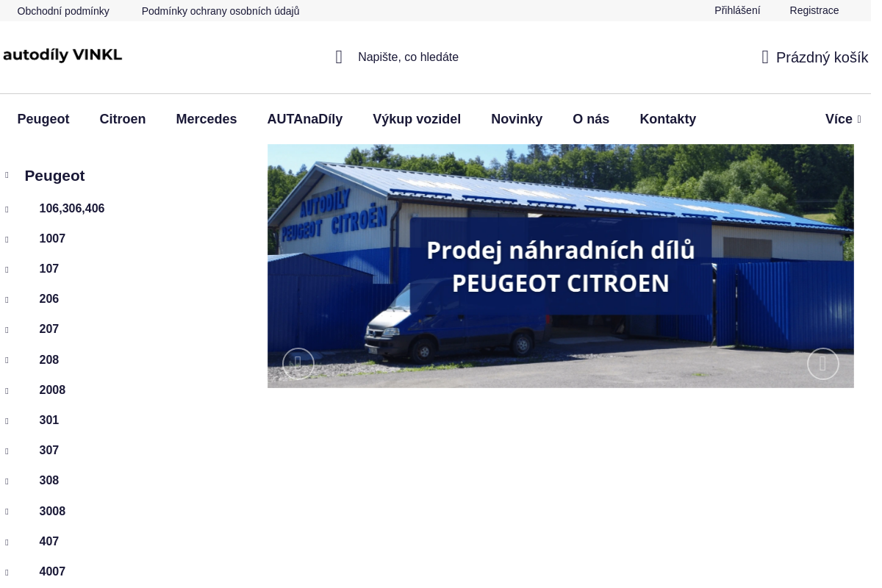Image resolution: width=882 pixels, height=588 pixels.
Task: Click the main banner slide image
Action: pyautogui.click(x=561, y=266)
